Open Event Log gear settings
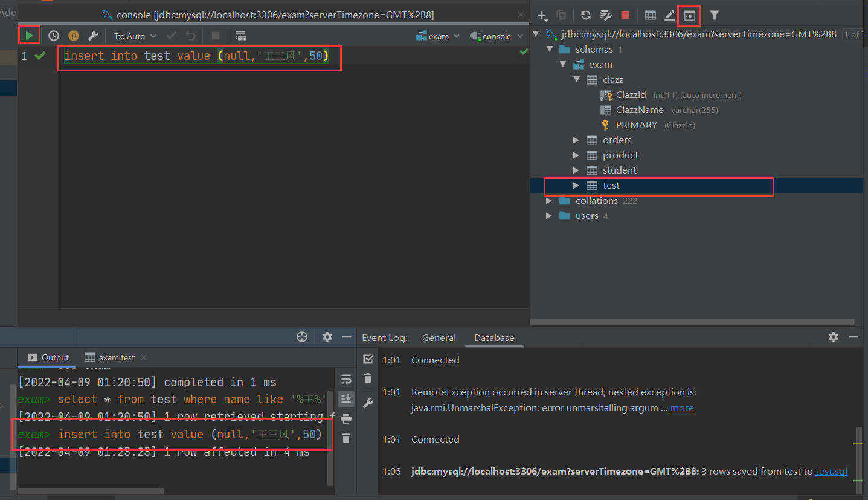This screenshot has width=868, height=500. click(x=834, y=337)
